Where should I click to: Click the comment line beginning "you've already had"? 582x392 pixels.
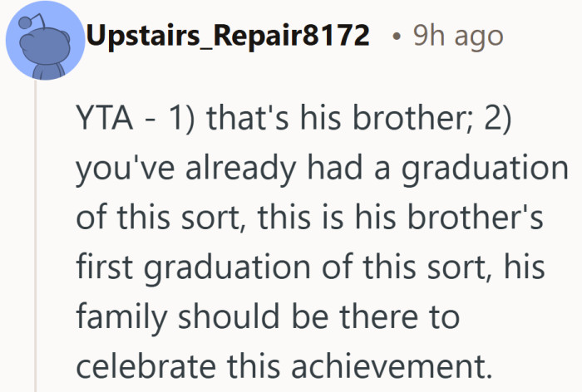pos(322,169)
